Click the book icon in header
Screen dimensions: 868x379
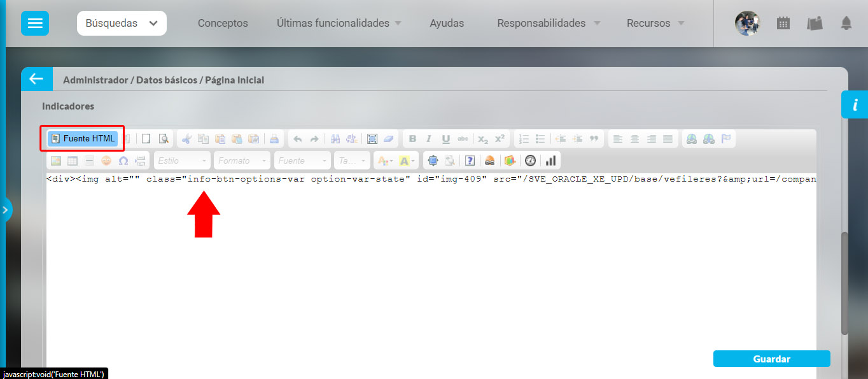pyautogui.click(x=815, y=23)
